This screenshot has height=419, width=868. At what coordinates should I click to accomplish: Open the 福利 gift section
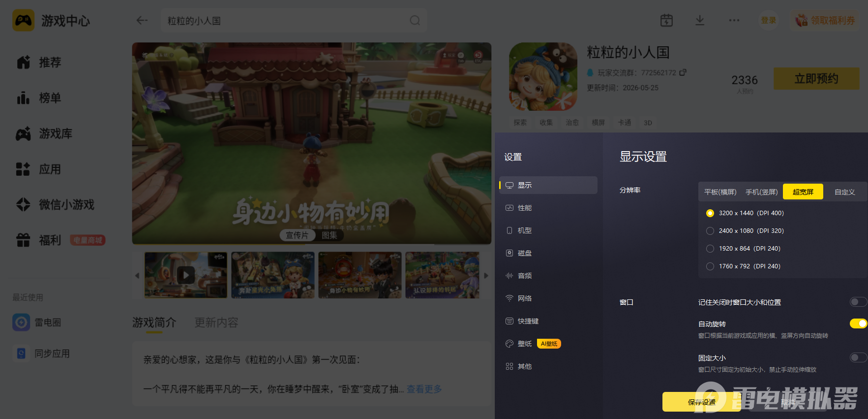pyautogui.click(x=38, y=240)
